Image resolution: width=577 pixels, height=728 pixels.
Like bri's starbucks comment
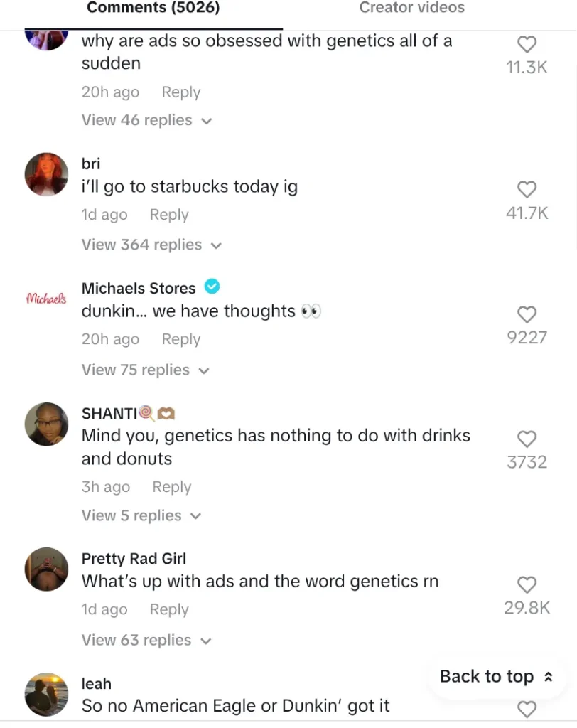pos(527,189)
